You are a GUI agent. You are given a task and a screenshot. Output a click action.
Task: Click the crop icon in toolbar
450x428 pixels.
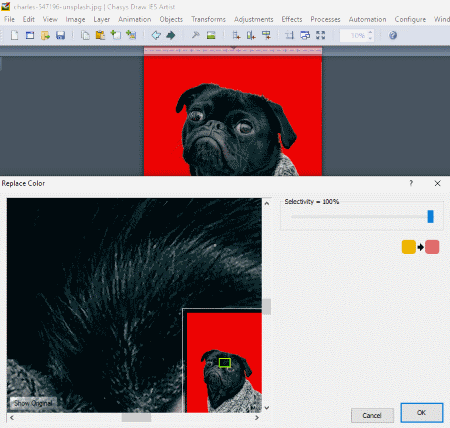pyautogui.click(x=290, y=35)
